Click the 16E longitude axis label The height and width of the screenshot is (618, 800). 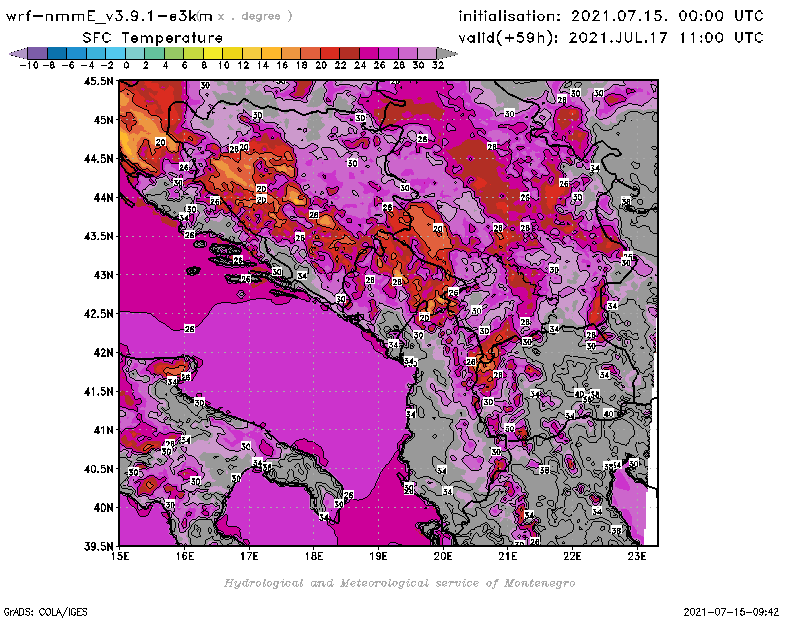tap(185, 556)
